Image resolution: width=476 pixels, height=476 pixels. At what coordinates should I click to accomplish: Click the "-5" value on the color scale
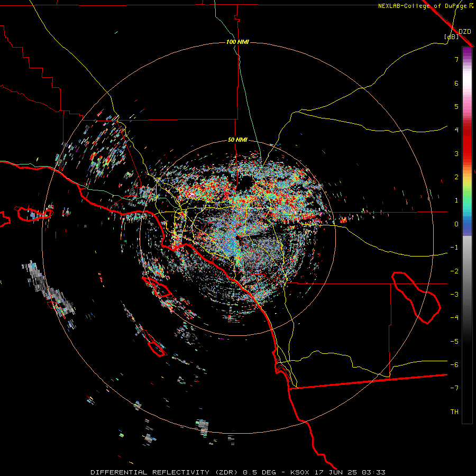[x=454, y=342]
